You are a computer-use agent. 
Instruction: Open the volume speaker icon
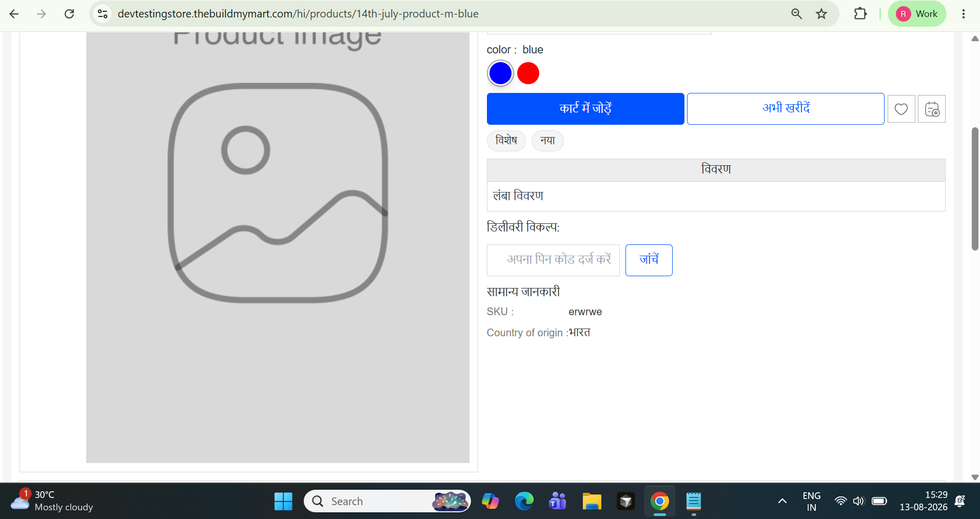coord(858,501)
